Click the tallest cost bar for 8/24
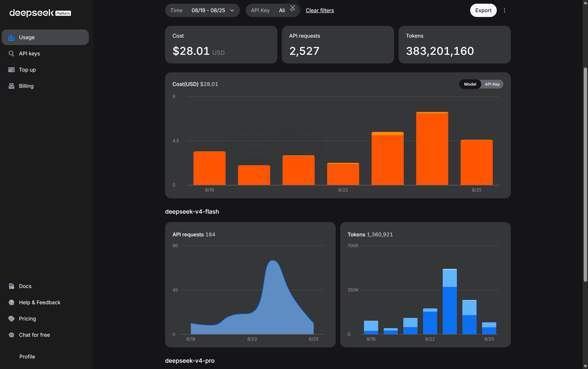The image size is (588, 369). [x=432, y=149]
